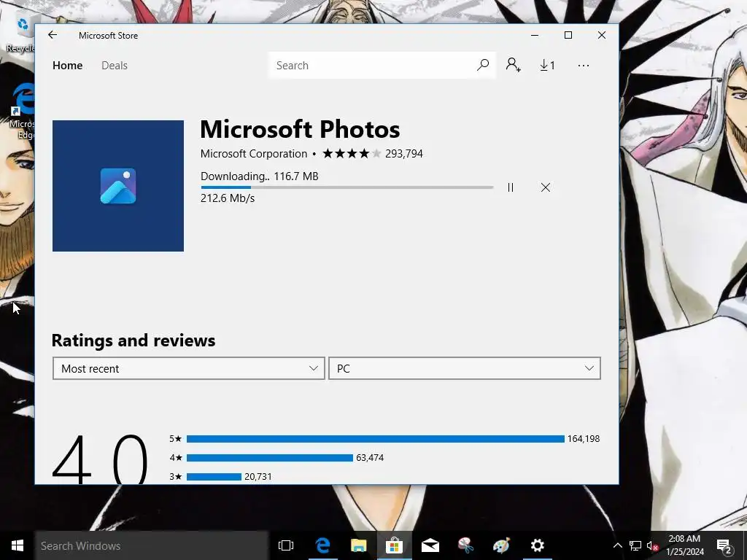Select the 5-star rating bar
This screenshot has width=747, height=560.
(x=376, y=438)
